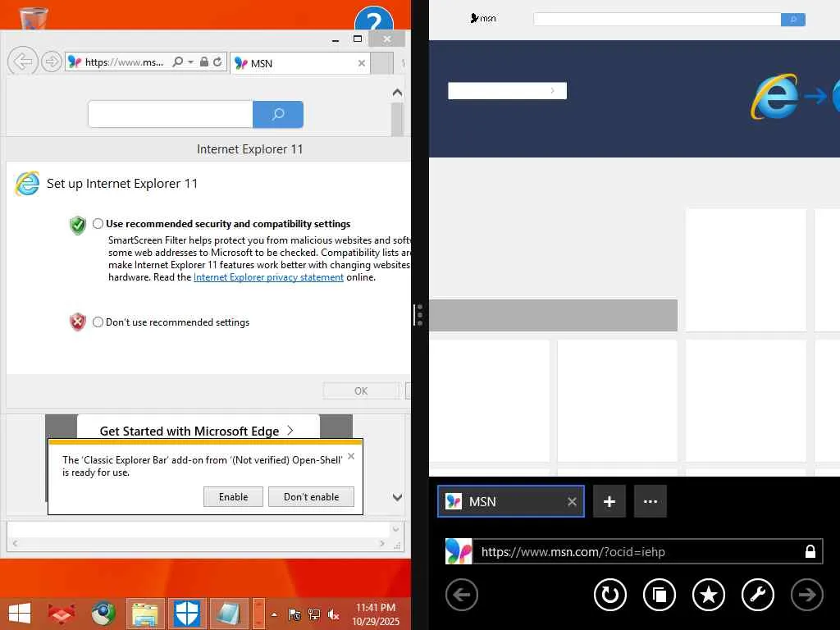Close the MSN tab in modern IE
The width and height of the screenshot is (840, 630).
coord(572,501)
